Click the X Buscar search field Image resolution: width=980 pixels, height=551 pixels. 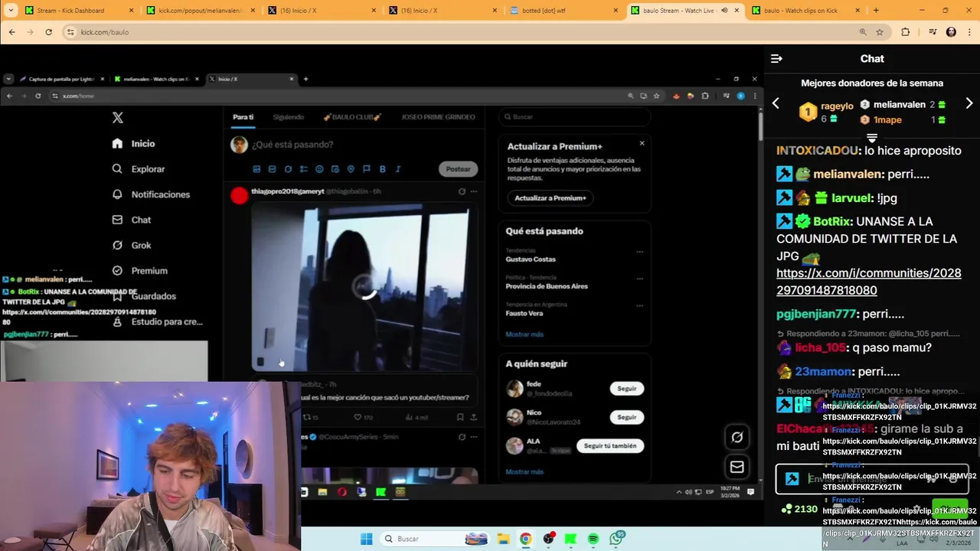[574, 117]
